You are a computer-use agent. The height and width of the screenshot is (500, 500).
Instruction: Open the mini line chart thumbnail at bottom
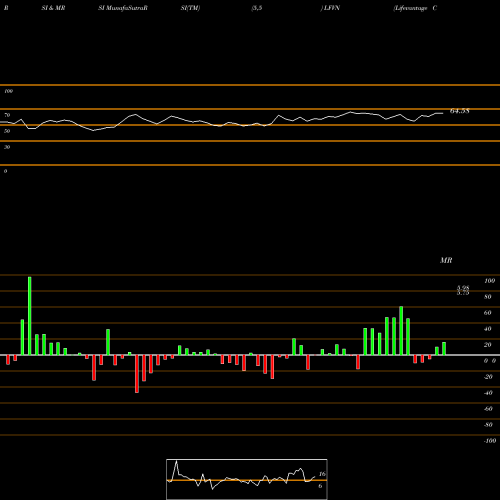pos(247,479)
